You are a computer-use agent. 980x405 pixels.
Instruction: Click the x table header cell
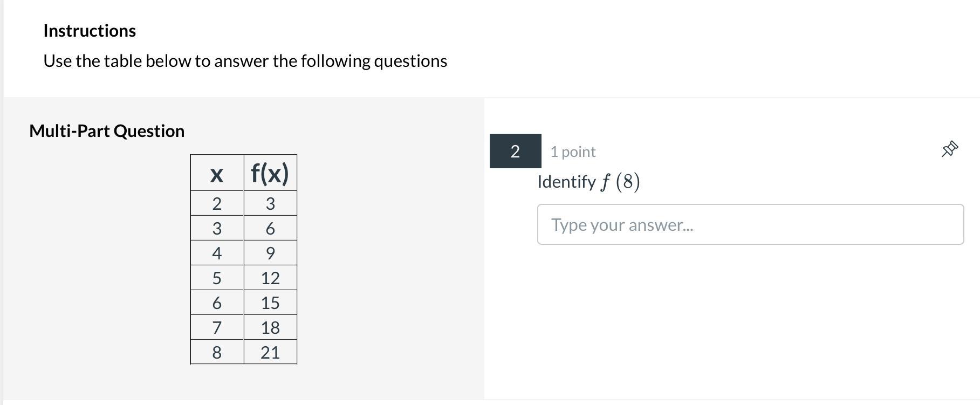[x=217, y=173]
